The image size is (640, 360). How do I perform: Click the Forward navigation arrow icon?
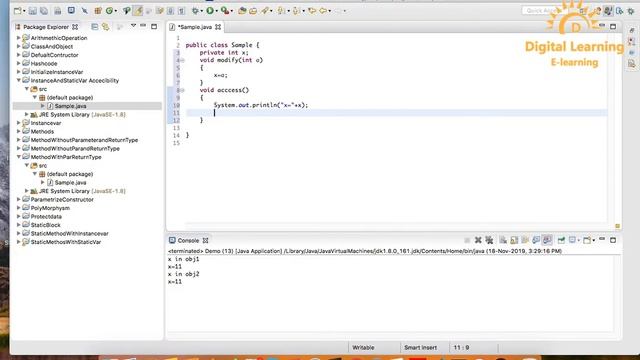pyautogui.click(x=338, y=11)
